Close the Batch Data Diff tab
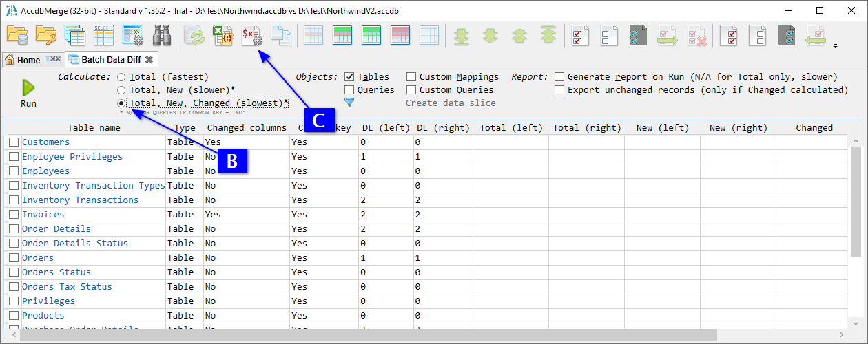Viewport: 868px width, 344px height. [x=149, y=60]
